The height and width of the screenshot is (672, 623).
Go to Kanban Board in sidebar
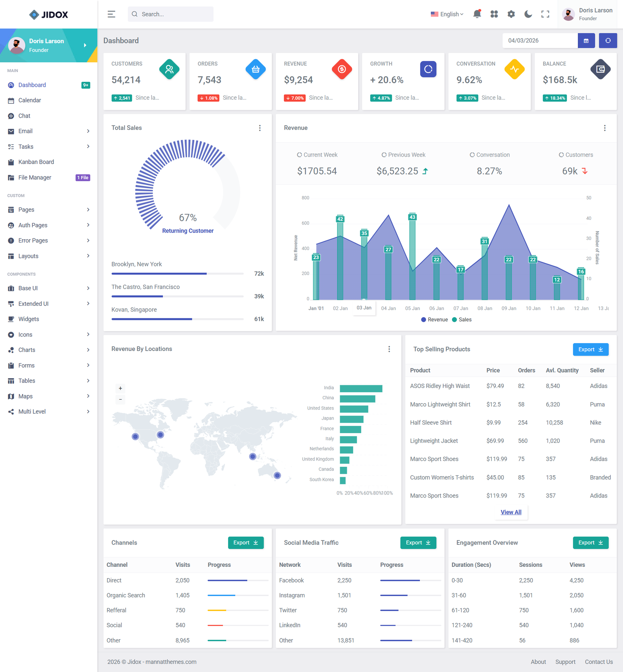(36, 162)
